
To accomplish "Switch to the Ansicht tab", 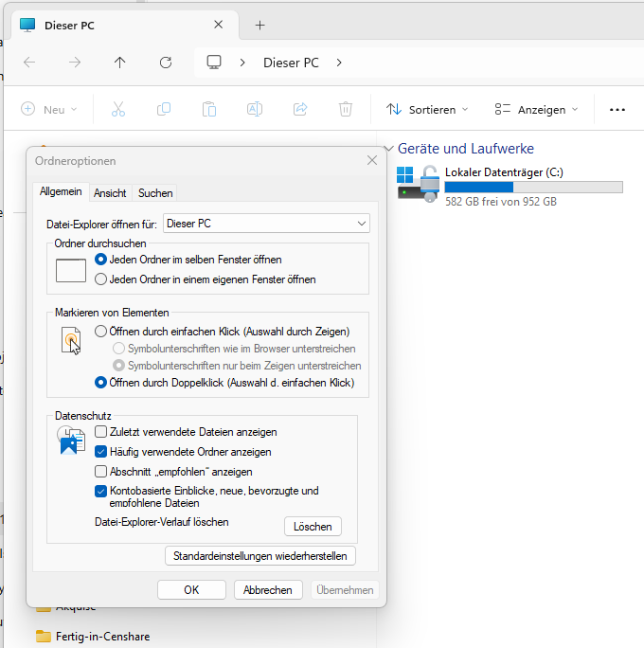I will click(110, 192).
